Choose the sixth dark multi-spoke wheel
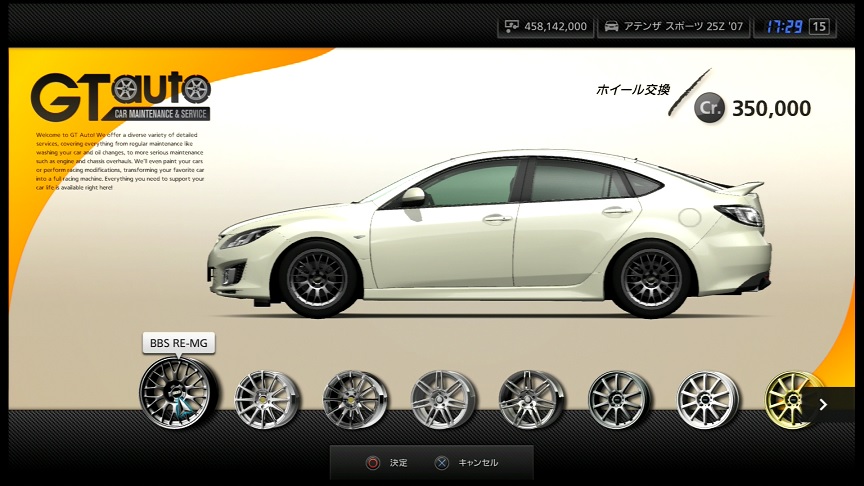The image size is (864, 486). (x=619, y=399)
